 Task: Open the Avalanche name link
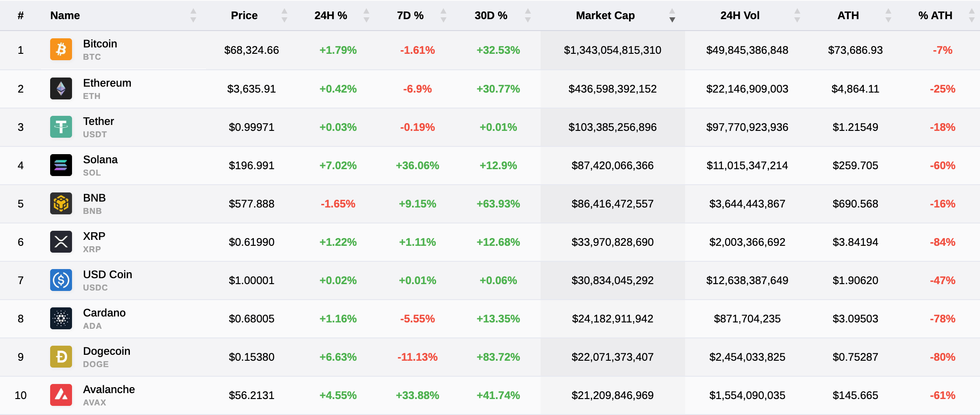click(109, 389)
